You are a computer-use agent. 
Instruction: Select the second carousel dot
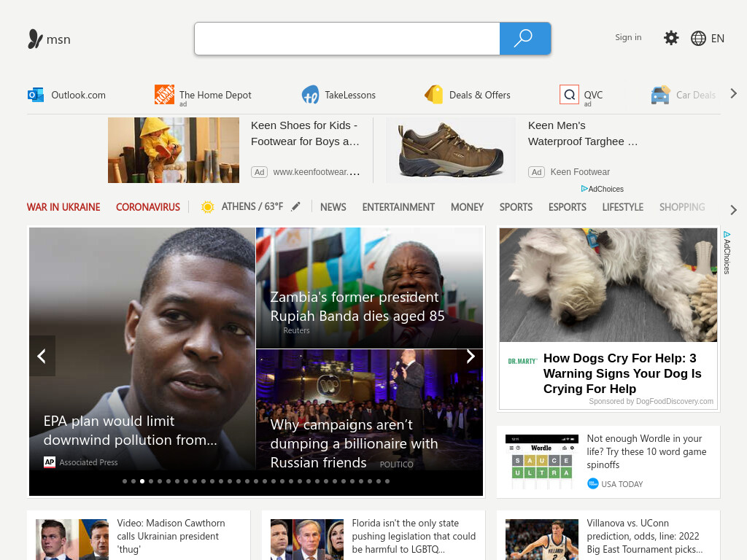(133, 481)
